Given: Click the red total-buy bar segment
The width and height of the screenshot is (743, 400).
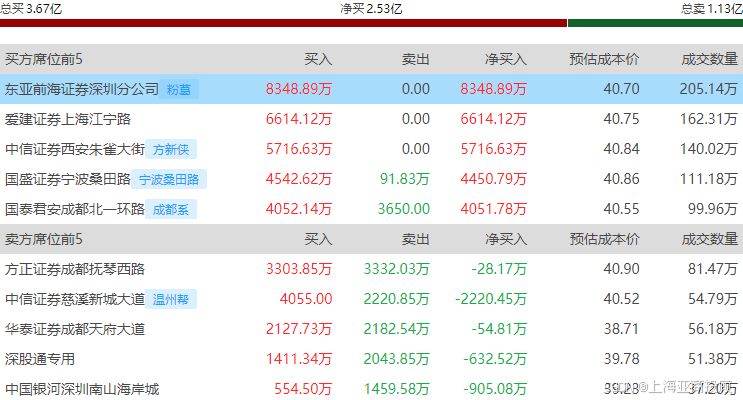Looking at the screenshot, I should pyautogui.click(x=283, y=23).
